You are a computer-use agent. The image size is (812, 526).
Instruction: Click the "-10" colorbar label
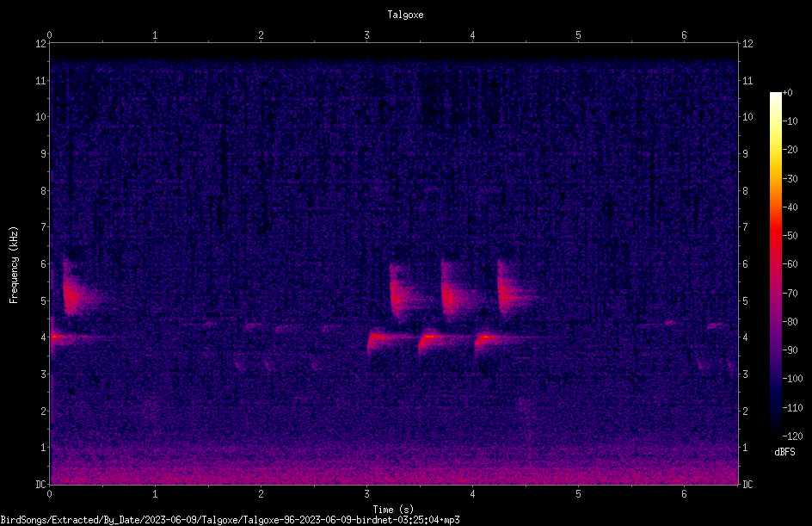click(790, 121)
